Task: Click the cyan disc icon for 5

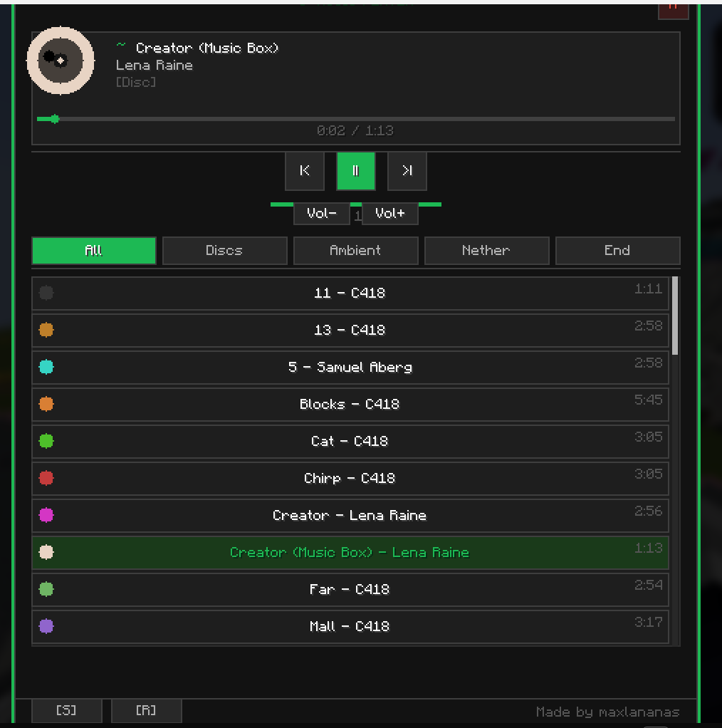Action: 46,368
